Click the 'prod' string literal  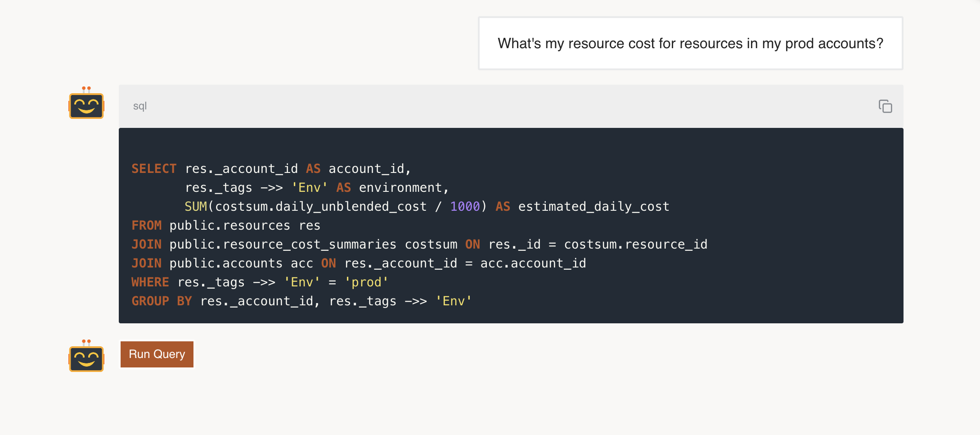click(x=366, y=282)
